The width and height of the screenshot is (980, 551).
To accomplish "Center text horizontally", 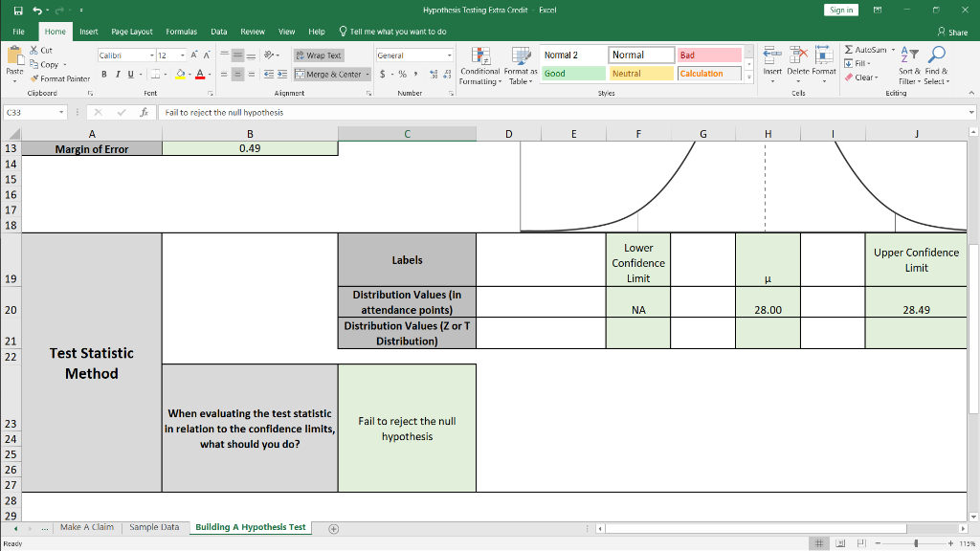I will pos(237,75).
